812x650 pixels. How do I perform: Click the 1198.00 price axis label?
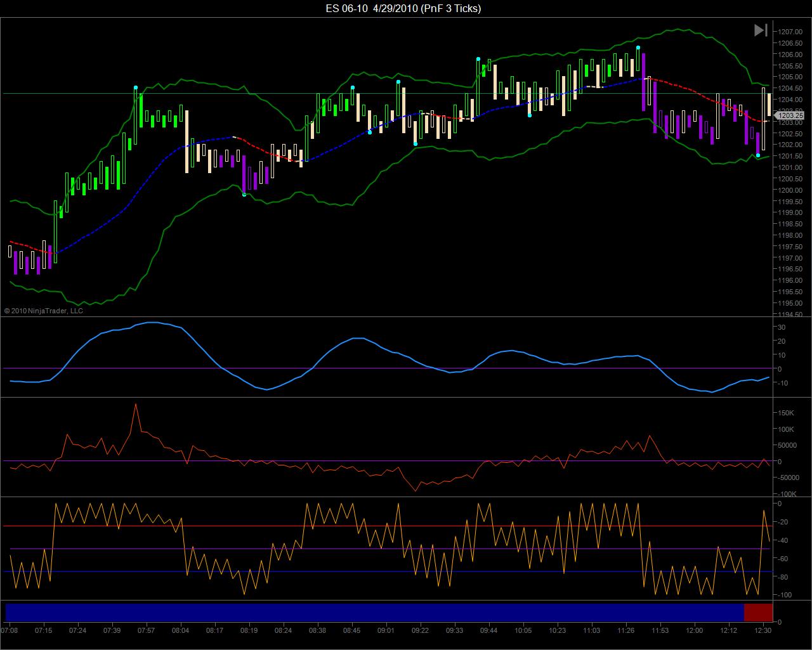(790, 235)
